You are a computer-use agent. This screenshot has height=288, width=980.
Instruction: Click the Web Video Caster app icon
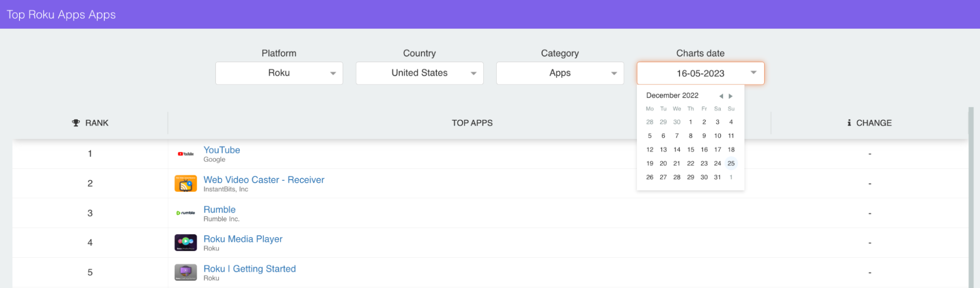click(185, 184)
